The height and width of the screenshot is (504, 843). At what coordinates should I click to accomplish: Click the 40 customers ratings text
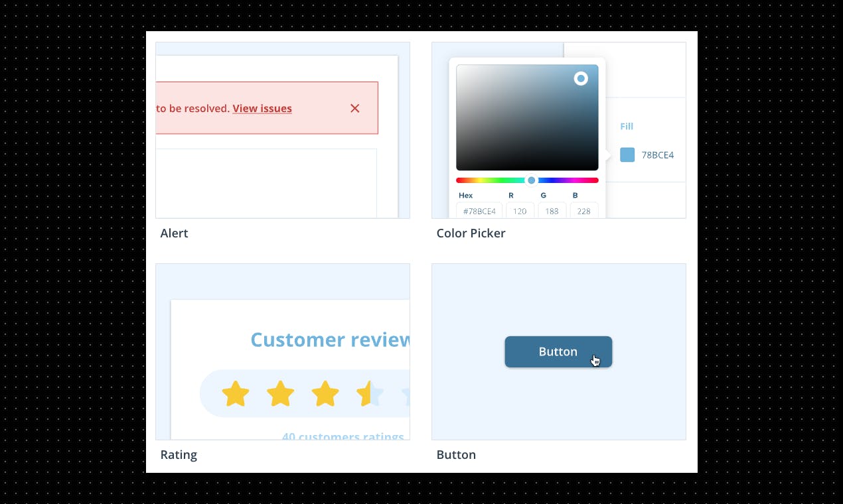coord(343,436)
